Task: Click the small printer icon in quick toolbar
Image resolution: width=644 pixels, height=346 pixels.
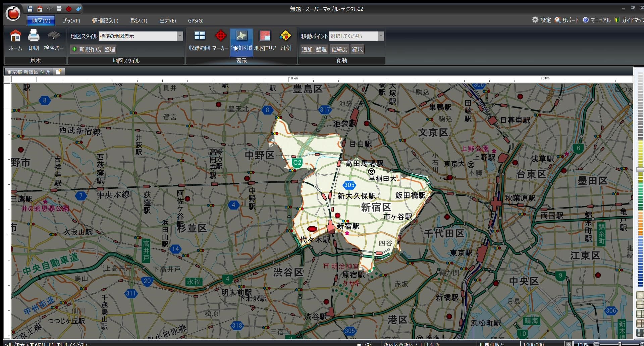Action: click(x=59, y=9)
